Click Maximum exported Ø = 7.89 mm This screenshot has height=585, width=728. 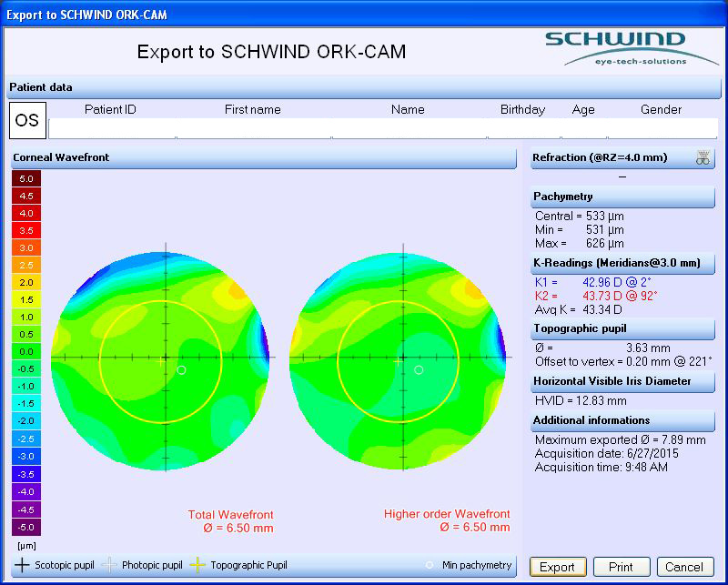tap(621, 440)
